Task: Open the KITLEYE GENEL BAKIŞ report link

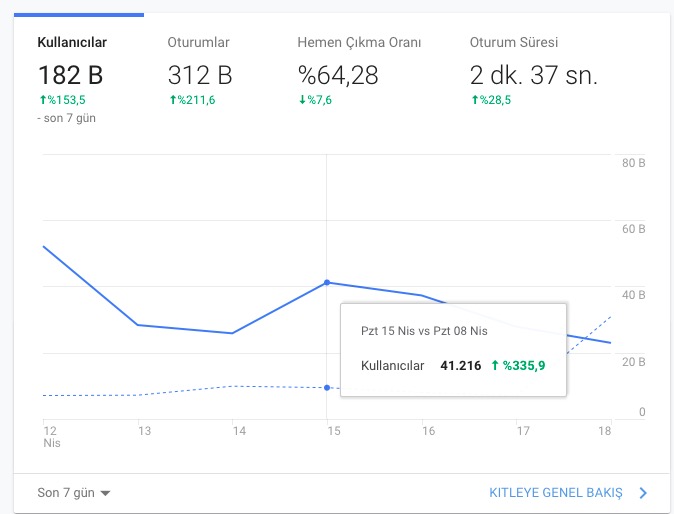Action: (555, 493)
